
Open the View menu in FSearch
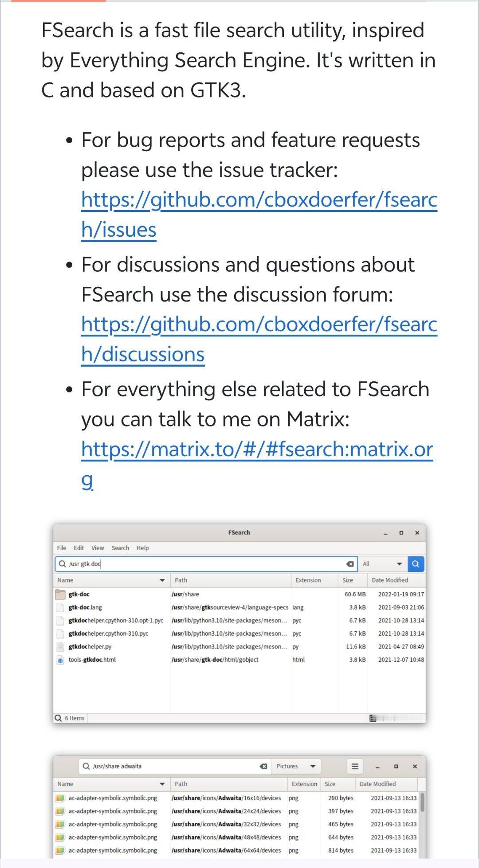(x=98, y=548)
